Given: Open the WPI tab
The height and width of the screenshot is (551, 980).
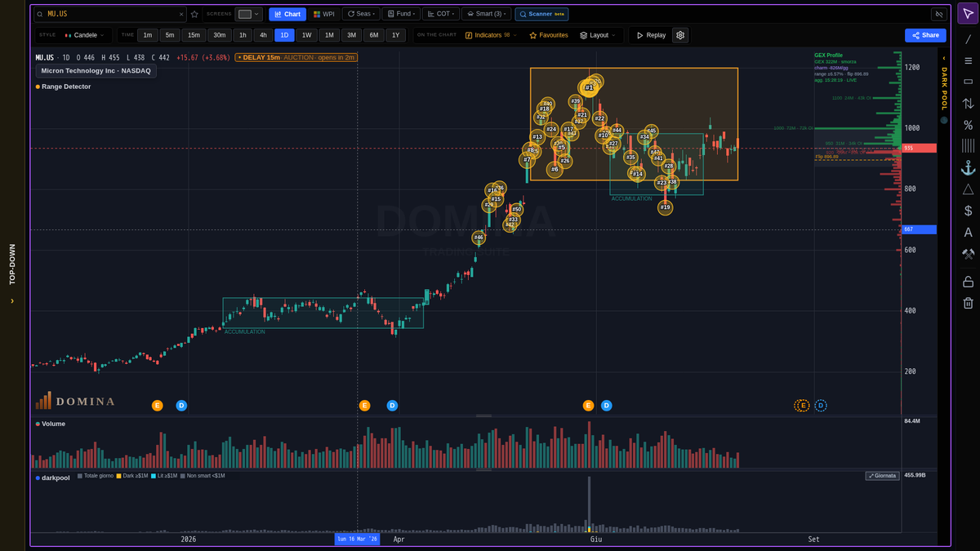Looking at the screenshot, I should [x=324, y=14].
